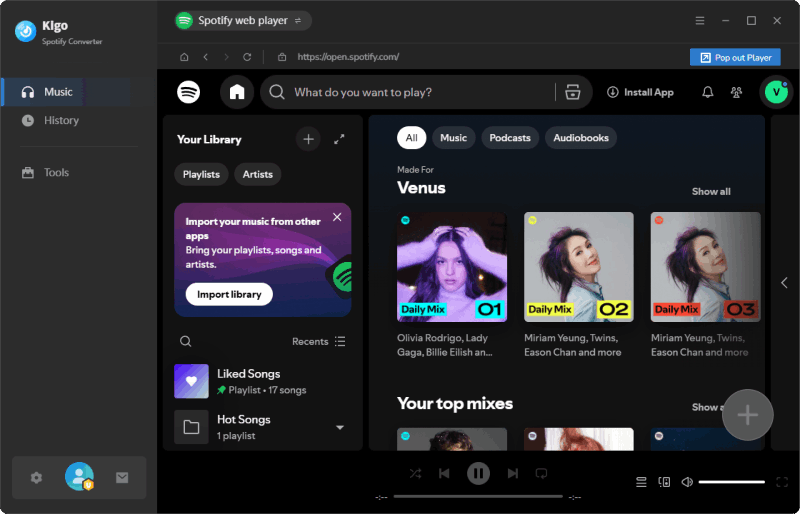The height and width of the screenshot is (514, 800).
Task: Click the Kigo app logo
Action: tap(26, 31)
